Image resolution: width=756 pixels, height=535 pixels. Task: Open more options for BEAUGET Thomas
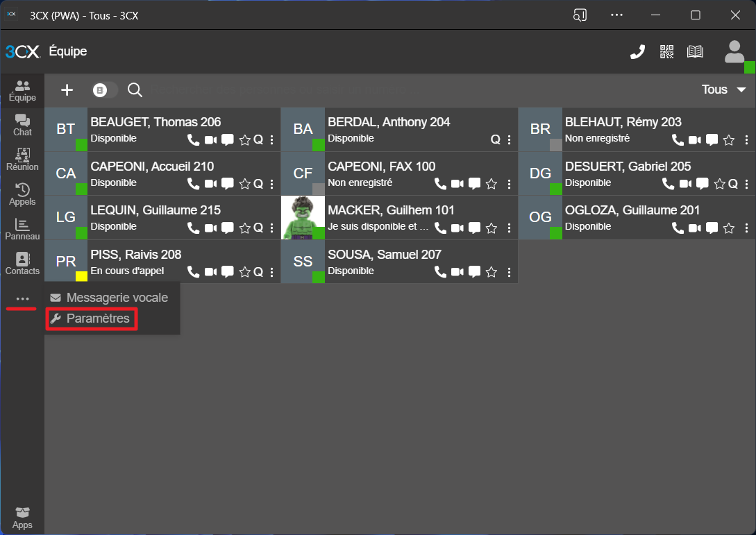click(x=272, y=139)
